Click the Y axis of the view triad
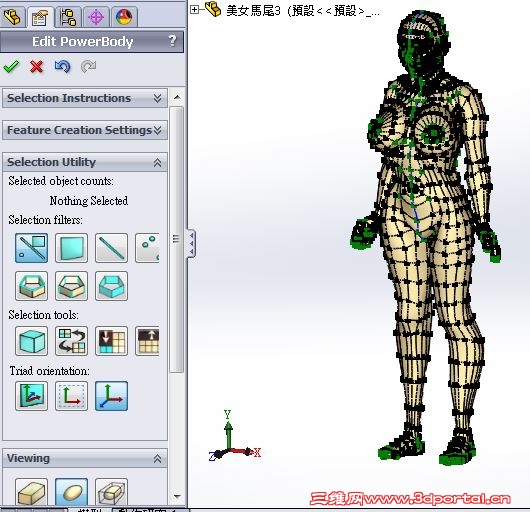 [x=228, y=431]
